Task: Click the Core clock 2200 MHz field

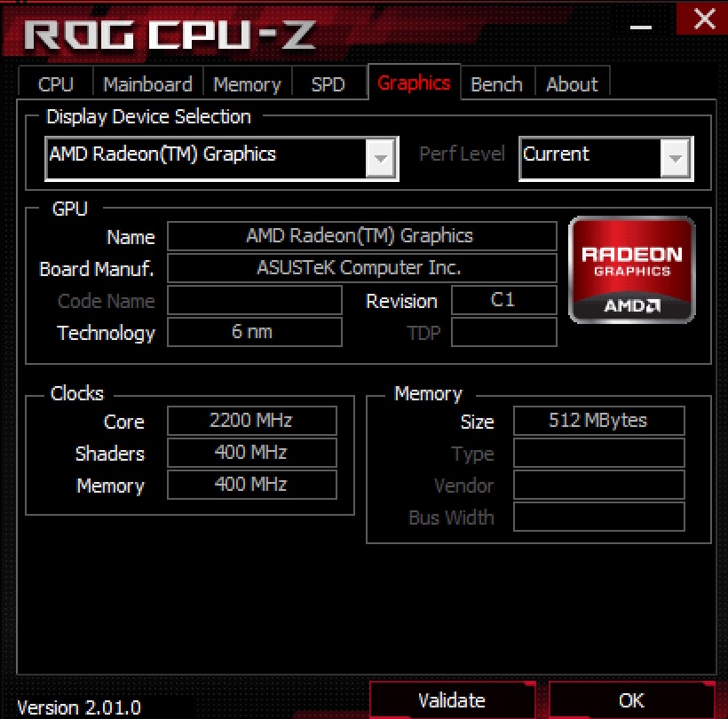Action: 251,421
